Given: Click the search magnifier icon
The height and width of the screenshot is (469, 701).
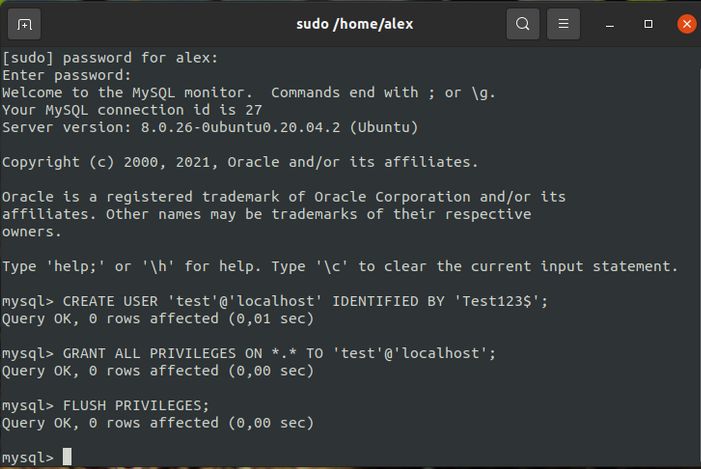Looking at the screenshot, I should (x=522, y=24).
